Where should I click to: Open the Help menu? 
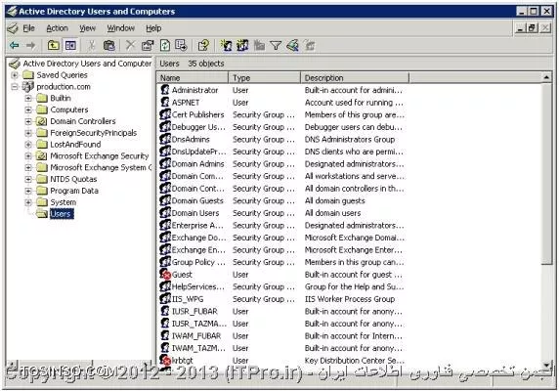(153, 28)
